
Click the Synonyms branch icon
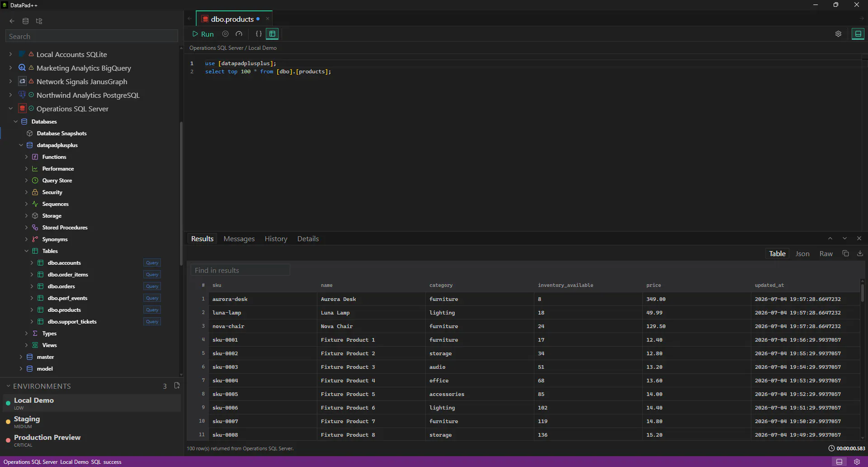click(35, 239)
